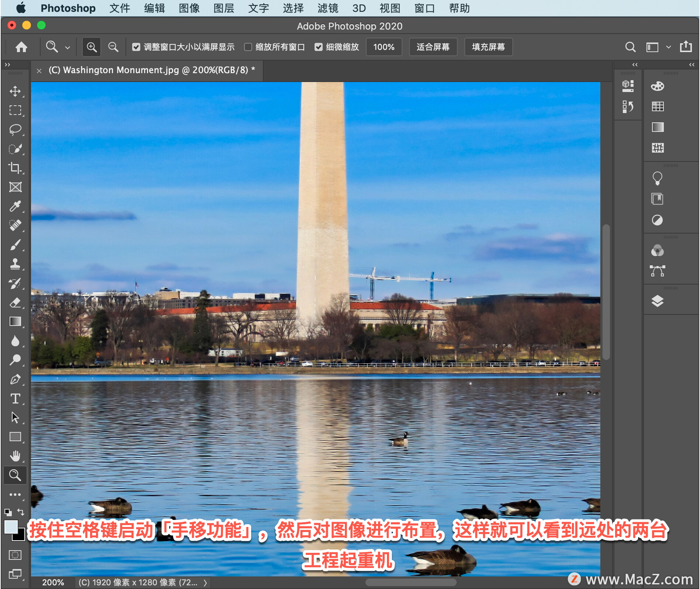Open the 图像 menu
This screenshot has width=700, height=589.
(x=189, y=8)
